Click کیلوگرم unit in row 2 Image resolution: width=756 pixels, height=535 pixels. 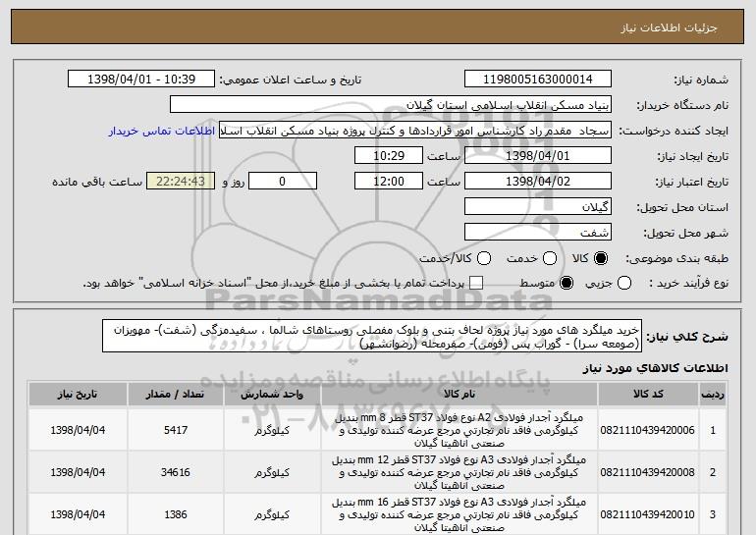click(272, 473)
